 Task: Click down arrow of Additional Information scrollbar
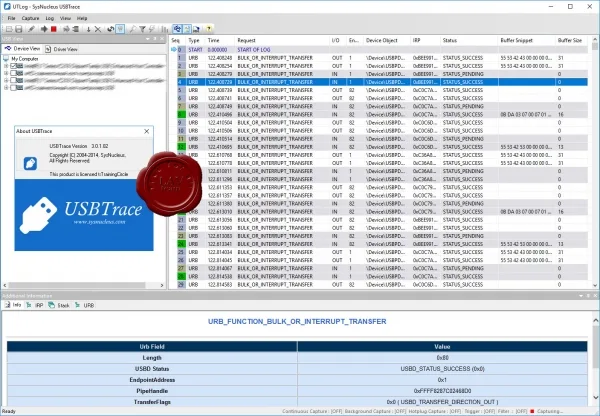[x=595, y=397]
